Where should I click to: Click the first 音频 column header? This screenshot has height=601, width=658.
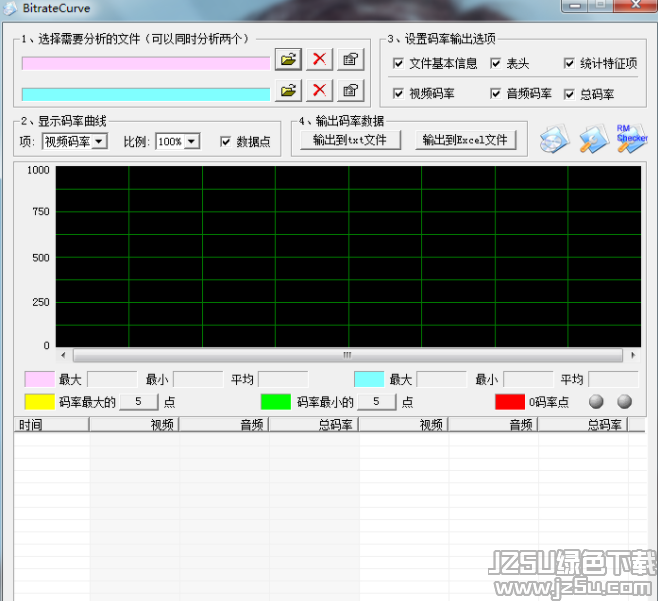[x=224, y=425]
